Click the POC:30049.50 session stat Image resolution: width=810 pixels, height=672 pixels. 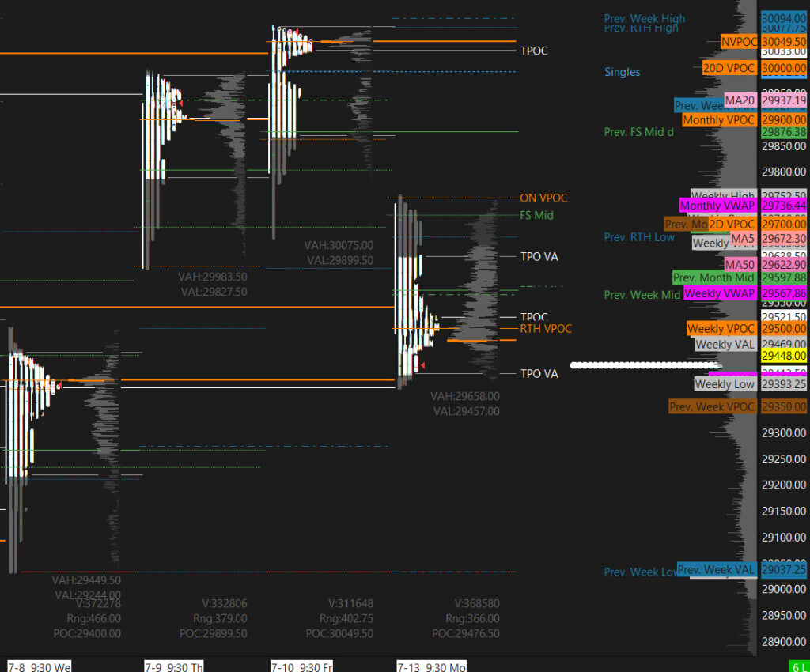[339, 633]
